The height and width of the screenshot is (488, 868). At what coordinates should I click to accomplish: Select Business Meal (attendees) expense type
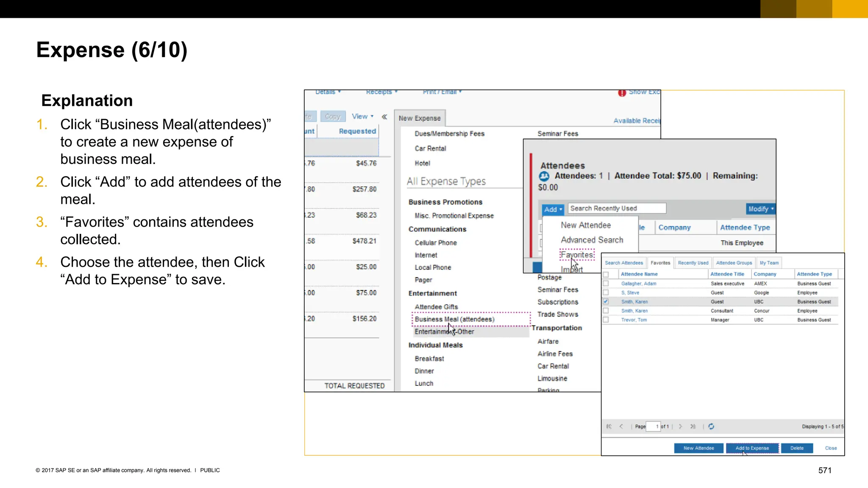tap(454, 319)
